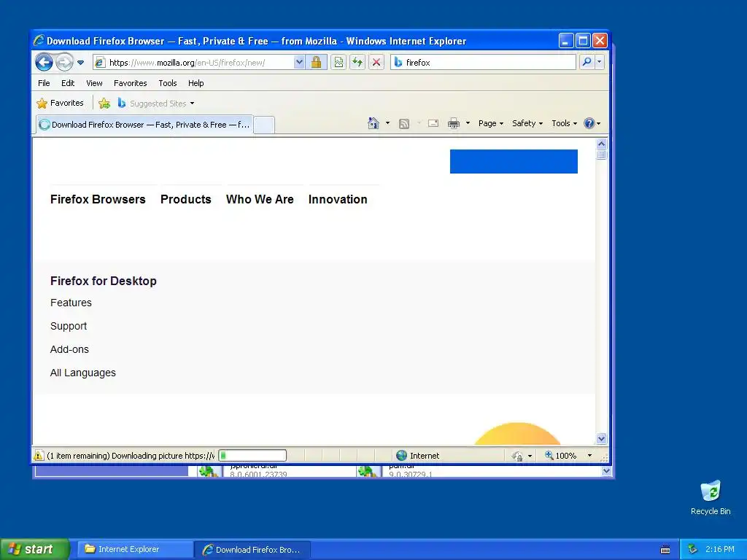Click the Innovation navigation link
Viewport: 747px width, 560px height.
point(338,200)
